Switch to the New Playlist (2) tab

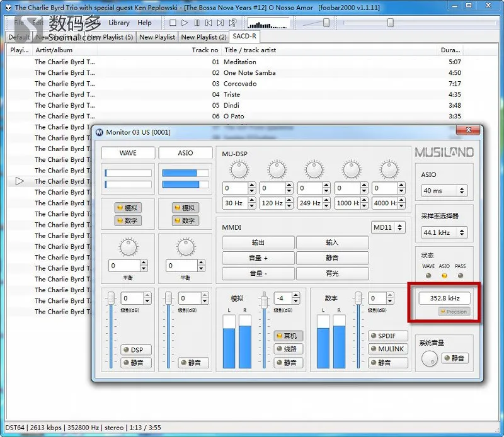pyautogui.click(x=203, y=37)
